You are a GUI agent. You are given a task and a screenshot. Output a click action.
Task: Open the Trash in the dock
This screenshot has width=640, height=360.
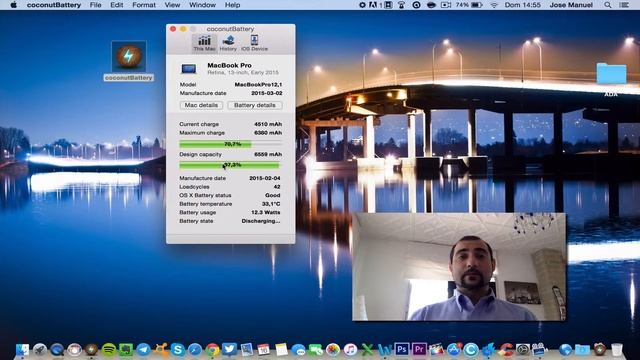[x=617, y=349]
